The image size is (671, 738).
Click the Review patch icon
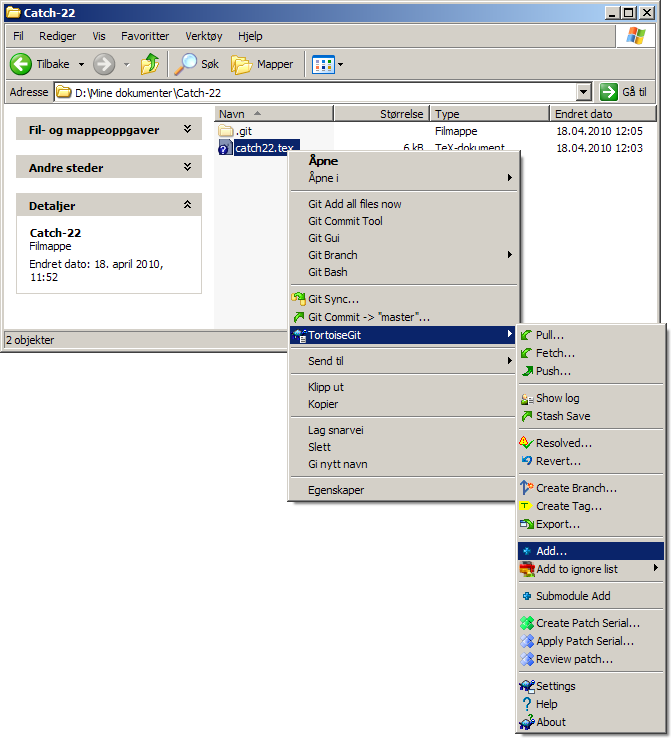527,659
